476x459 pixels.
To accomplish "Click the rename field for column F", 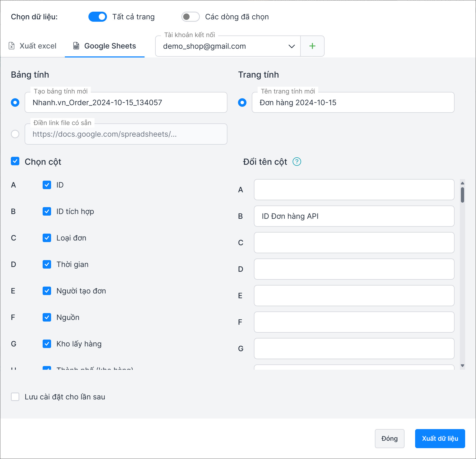I will (x=354, y=322).
